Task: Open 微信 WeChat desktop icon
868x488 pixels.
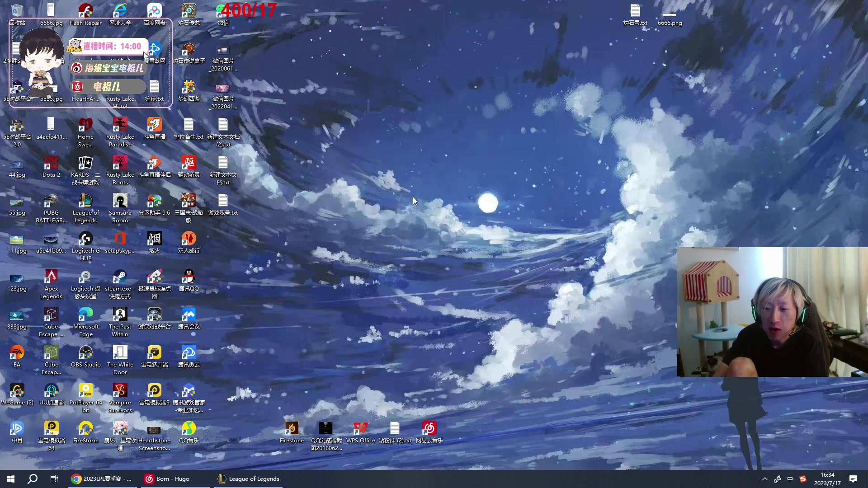Action: point(223,14)
